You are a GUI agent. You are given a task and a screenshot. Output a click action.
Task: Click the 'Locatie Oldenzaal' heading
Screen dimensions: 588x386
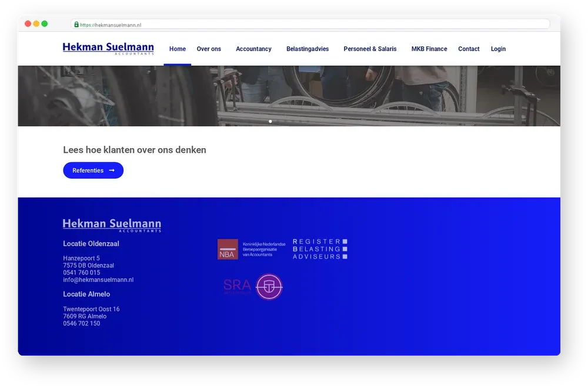pyautogui.click(x=91, y=244)
